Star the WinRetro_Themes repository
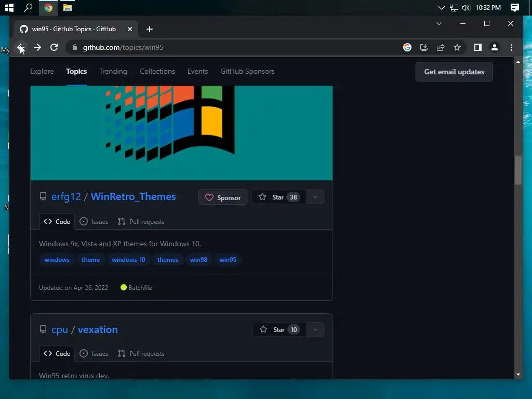The image size is (532, 399). (279, 197)
